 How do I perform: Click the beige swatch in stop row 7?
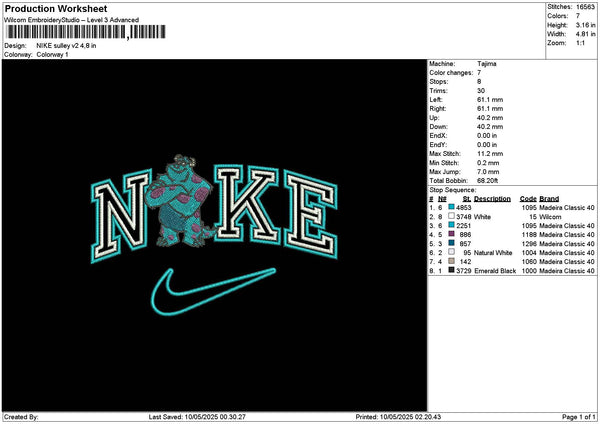(452, 261)
